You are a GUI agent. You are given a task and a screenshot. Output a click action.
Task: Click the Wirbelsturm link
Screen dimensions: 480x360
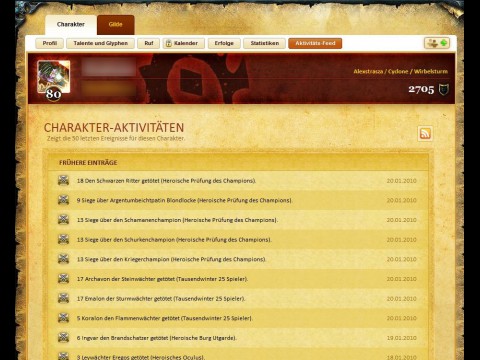point(431,71)
